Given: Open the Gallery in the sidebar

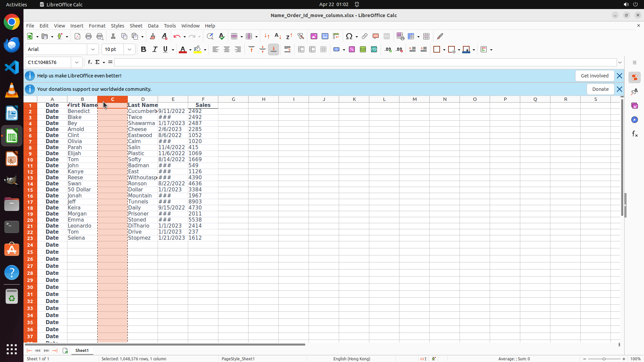Looking at the screenshot, I should coord(634,106).
